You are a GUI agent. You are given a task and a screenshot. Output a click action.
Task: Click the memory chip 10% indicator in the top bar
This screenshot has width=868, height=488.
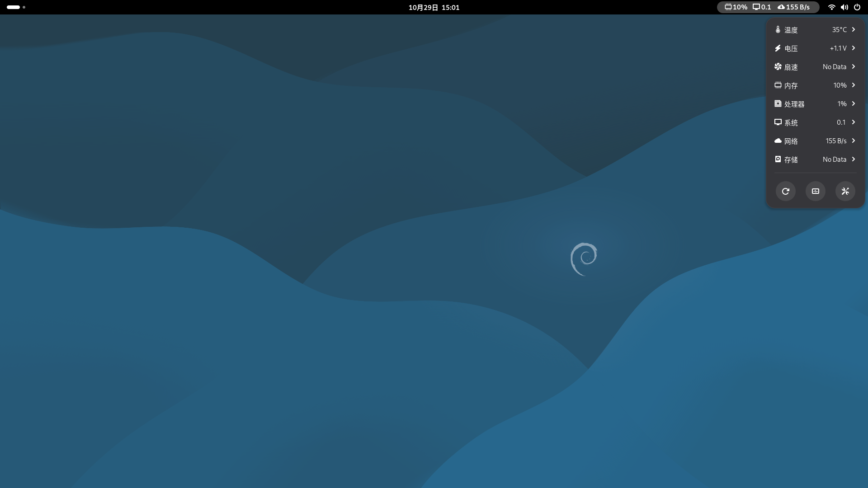click(736, 7)
